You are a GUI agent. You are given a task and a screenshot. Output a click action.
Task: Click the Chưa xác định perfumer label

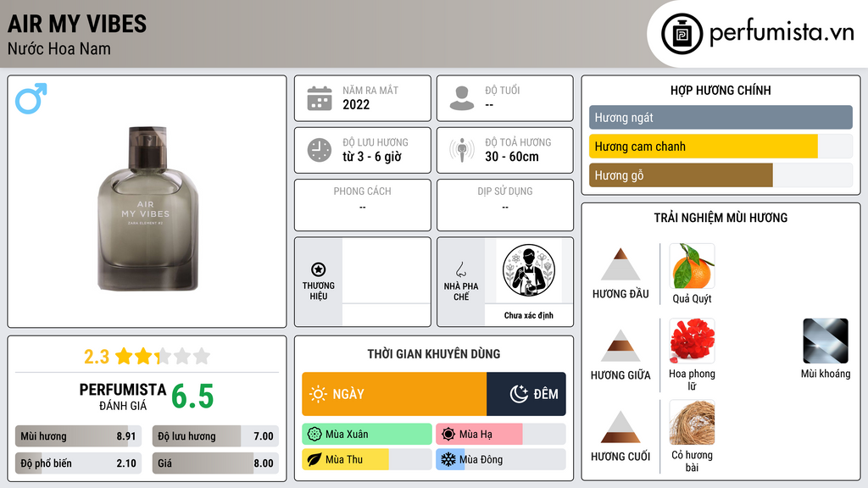pos(529,315)
